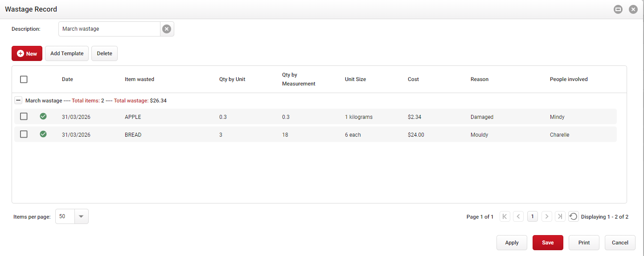Select the APPLE row checkbox
644x256 pixels.
pyautogui.click(x=24, y=116)
